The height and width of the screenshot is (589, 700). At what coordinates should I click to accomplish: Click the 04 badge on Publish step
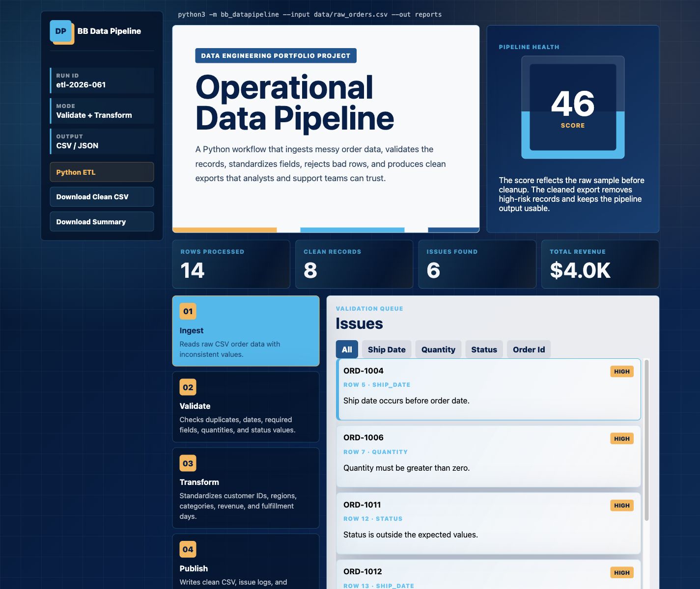tap(188, 549)
